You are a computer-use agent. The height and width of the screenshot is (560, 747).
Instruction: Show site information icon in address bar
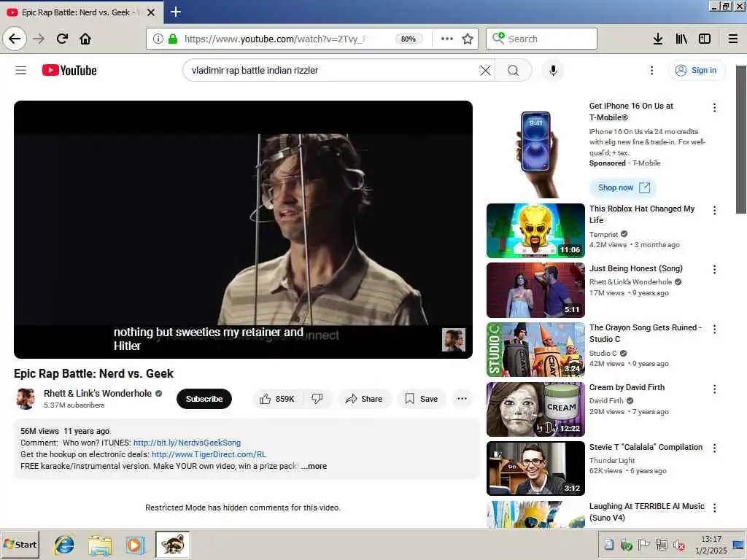click(x=158, y=39)
